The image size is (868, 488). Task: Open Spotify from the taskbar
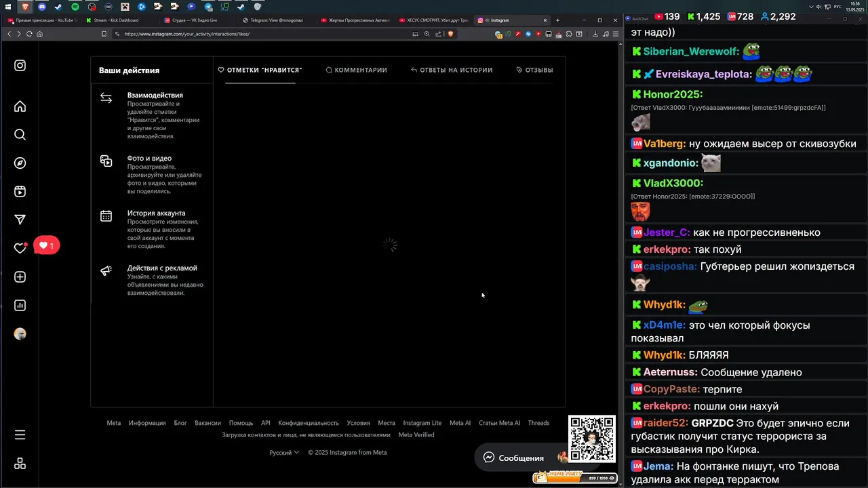pos(75,7)
